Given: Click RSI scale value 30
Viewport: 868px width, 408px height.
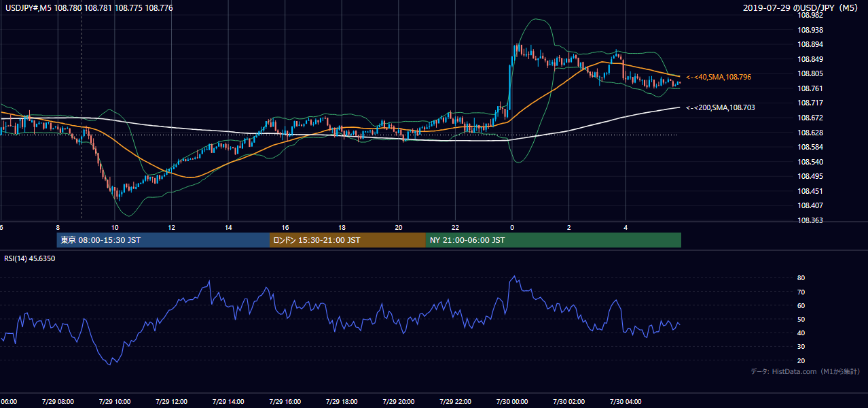Looking at the screenshot, I should [801, 347].
